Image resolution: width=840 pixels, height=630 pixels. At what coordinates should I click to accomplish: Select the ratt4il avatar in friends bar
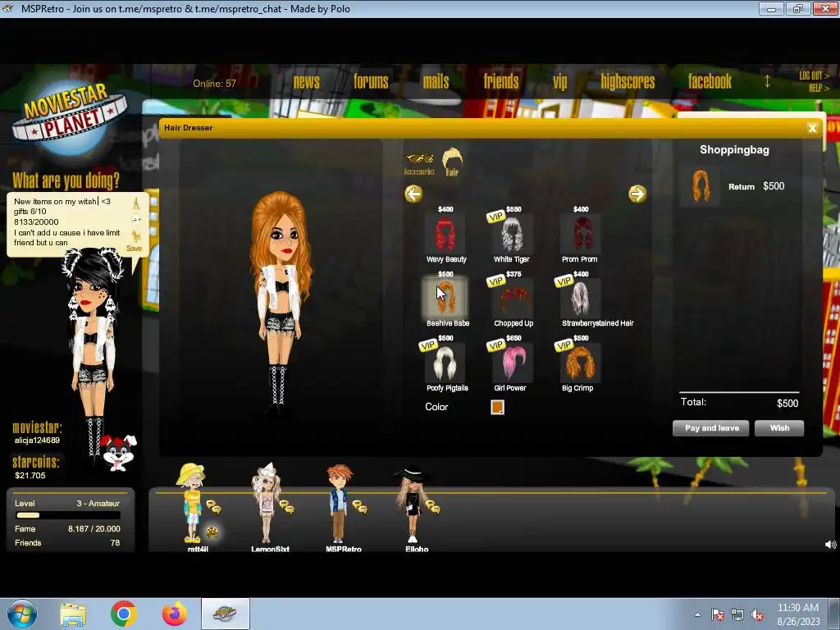click(x=192, y=503)
